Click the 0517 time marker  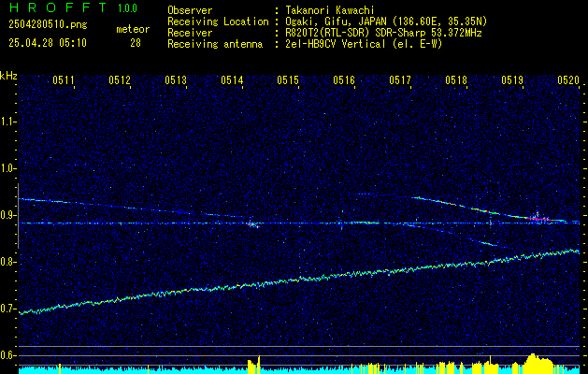[x=400, y=79]
